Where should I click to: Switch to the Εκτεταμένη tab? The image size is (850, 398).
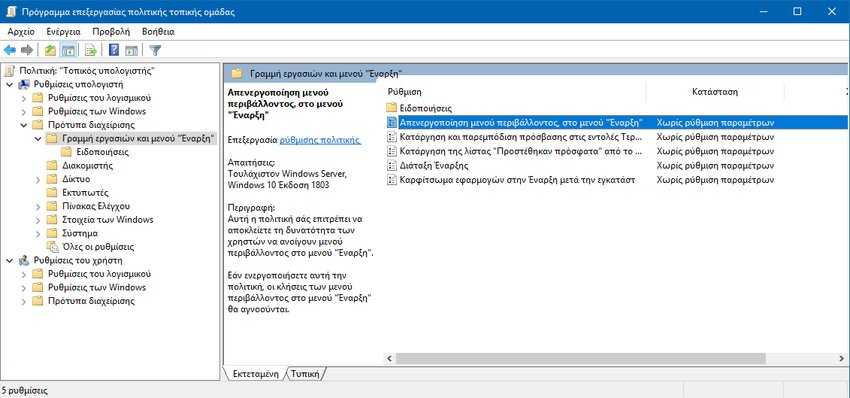pos(255,374)
